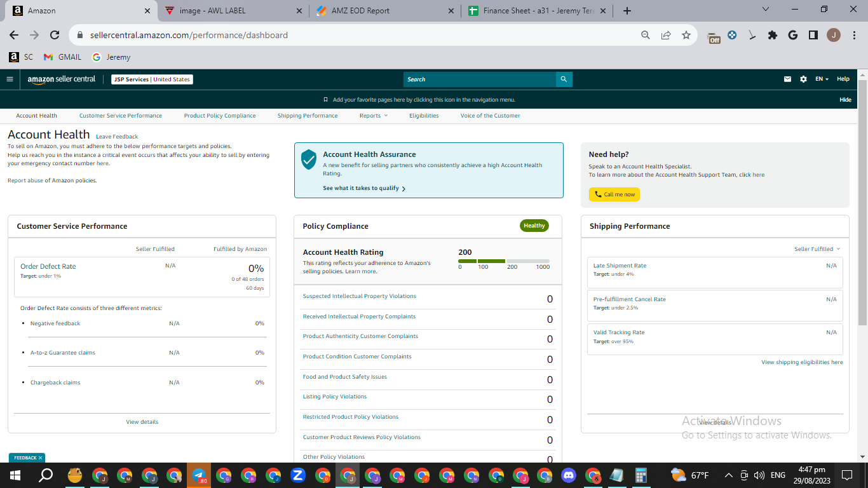Open Chrome tab search chevron

coord(766,10)
